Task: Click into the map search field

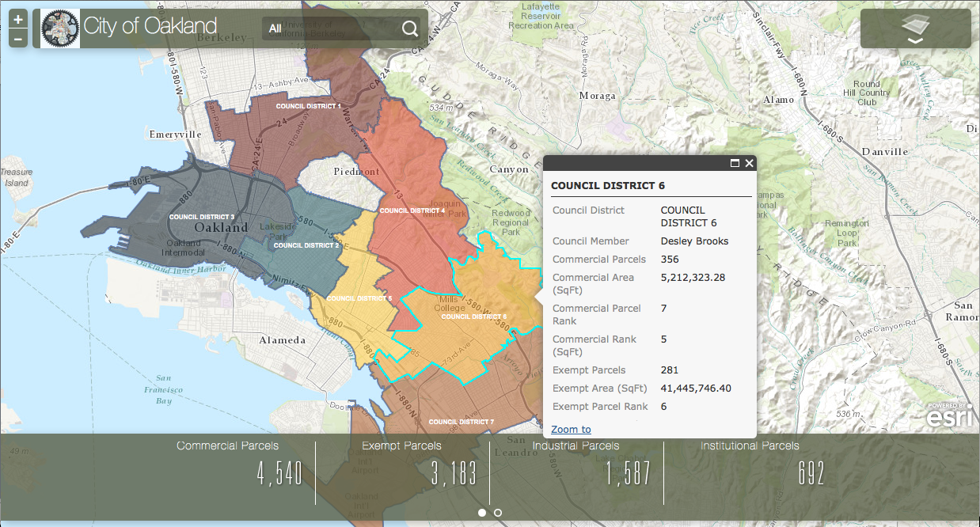Action: [x=343, y=28]
